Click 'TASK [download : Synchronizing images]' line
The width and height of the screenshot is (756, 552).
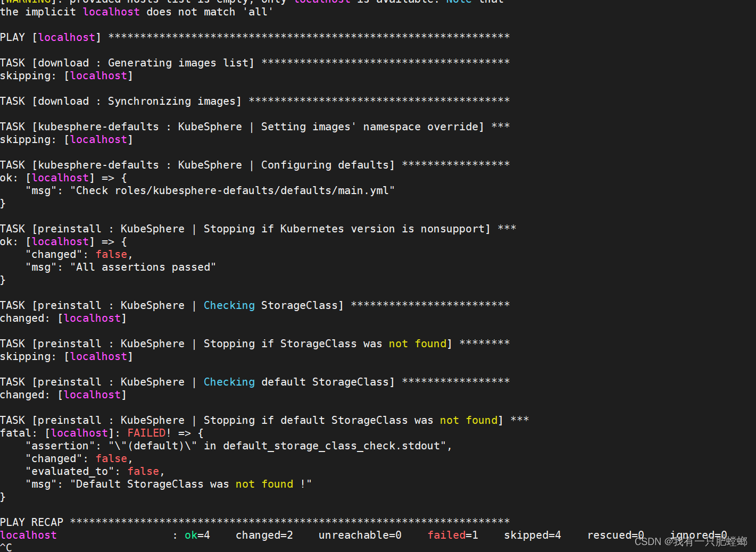[255, 101]
